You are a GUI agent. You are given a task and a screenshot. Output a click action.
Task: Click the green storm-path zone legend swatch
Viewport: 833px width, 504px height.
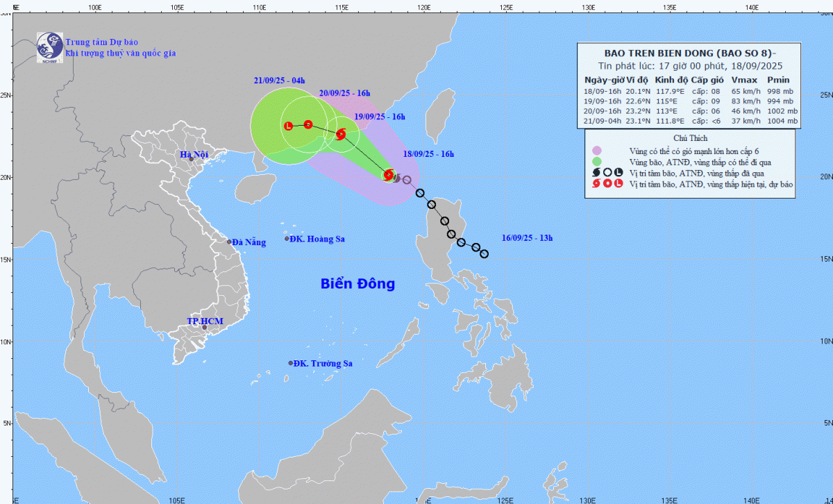(596, 162)
